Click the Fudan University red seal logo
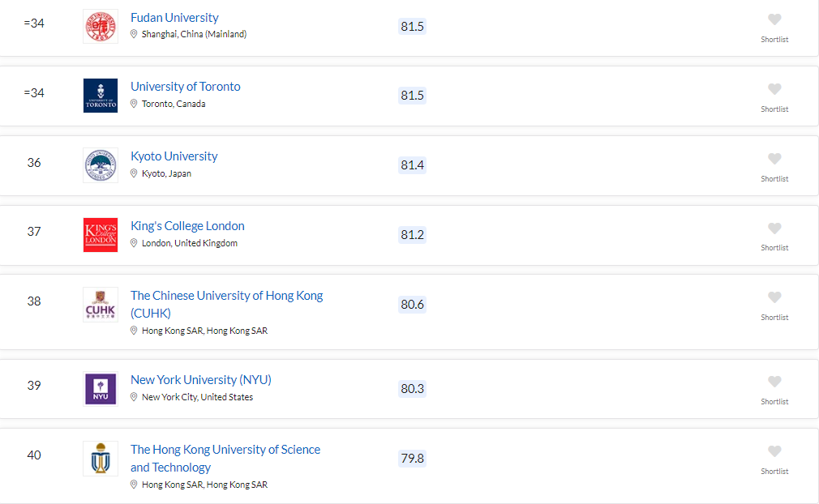The width and height of the screenshot is (819, 504). pos(101,26)
